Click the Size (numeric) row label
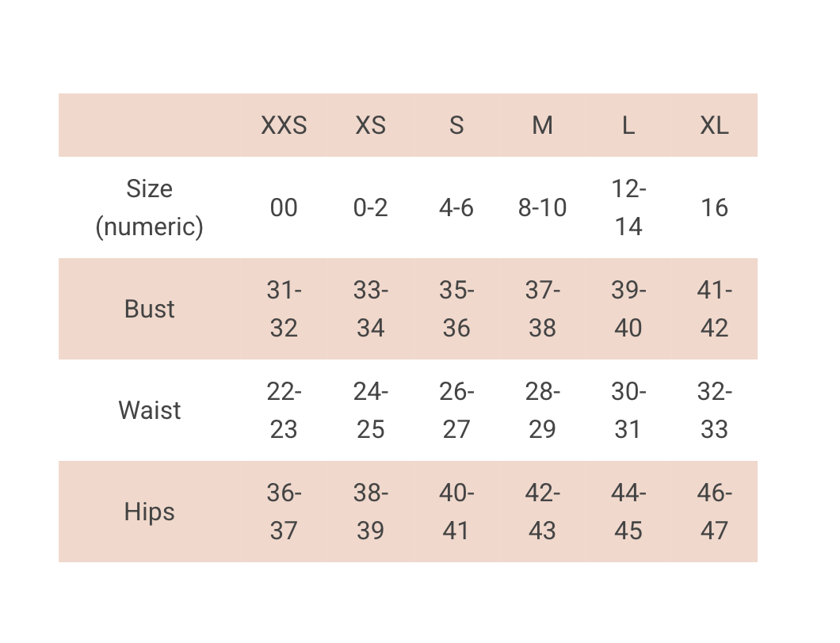840x643 pixels. point(149,207)
